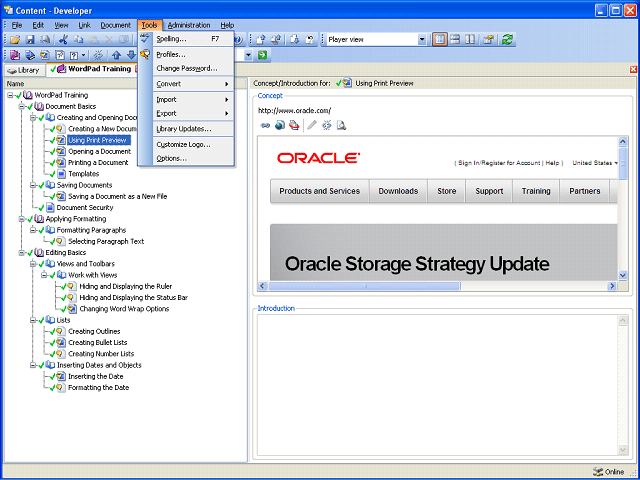640x480 pixels.
Task: Click the Downloads button on Oracle page
Action: [x=398, y=191]
